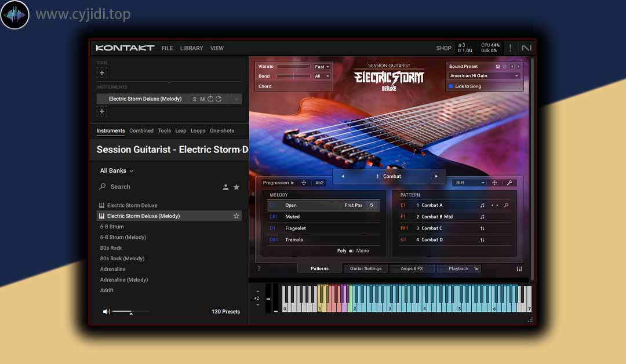
Task: Open the Ab2 key selector
Action: click(x=319, y=183)
